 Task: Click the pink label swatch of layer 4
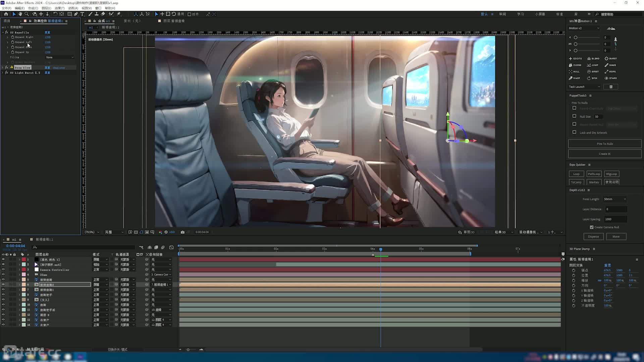point(24,275)
